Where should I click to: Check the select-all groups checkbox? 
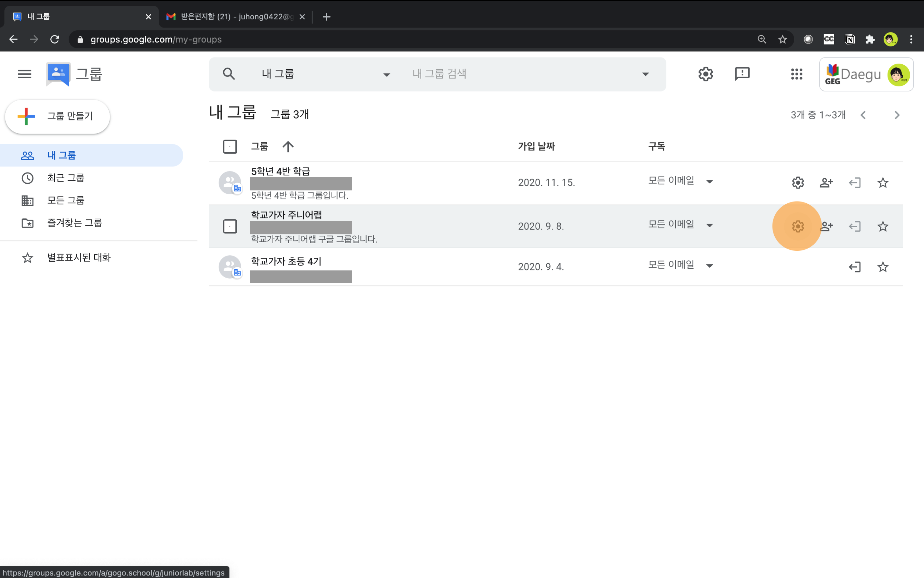coord(230,146)
